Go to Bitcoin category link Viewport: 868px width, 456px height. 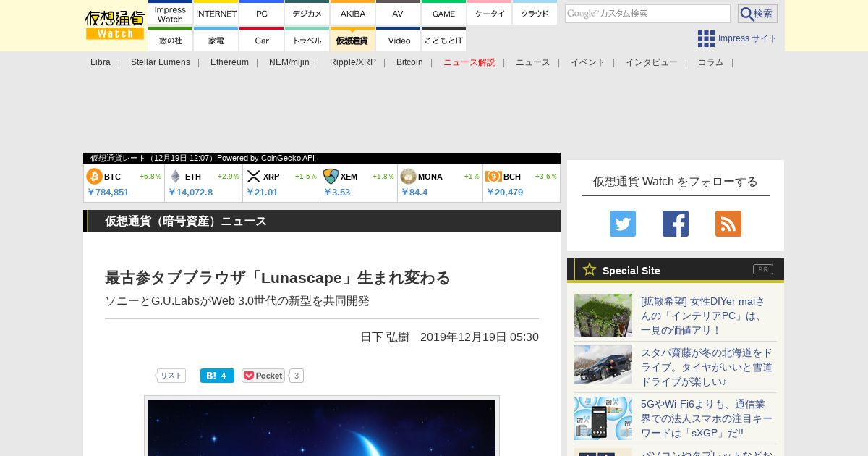tap(409, 62)
